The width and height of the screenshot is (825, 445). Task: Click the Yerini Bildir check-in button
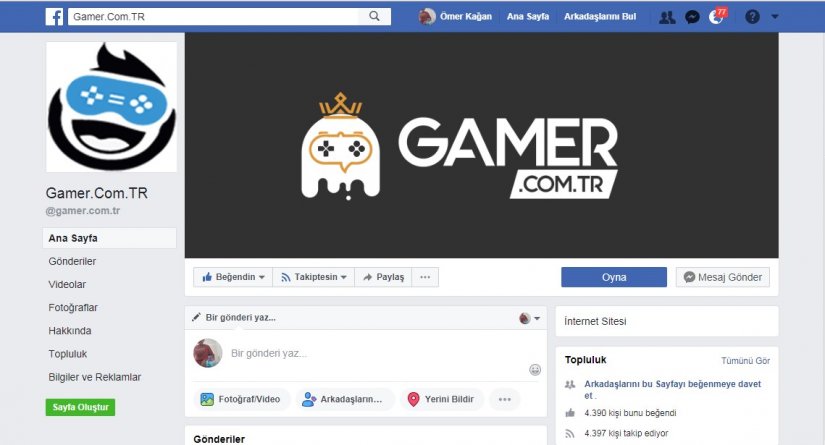442,399
